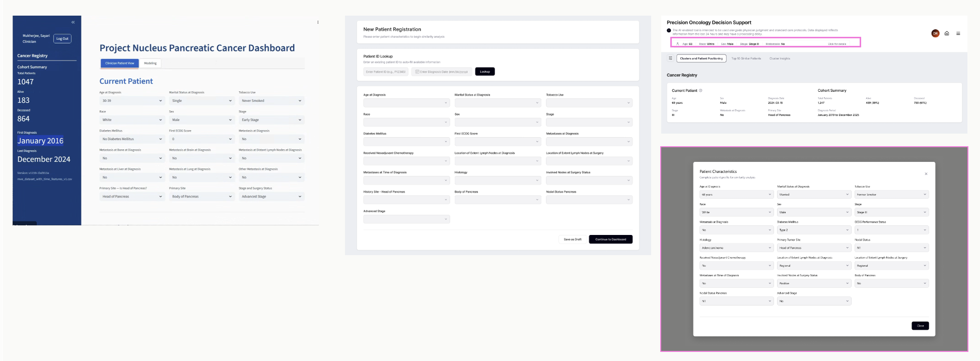Open the Top 10 Similar Patients tab
This screenshot has height=361, width=980.
pos(746,58)
